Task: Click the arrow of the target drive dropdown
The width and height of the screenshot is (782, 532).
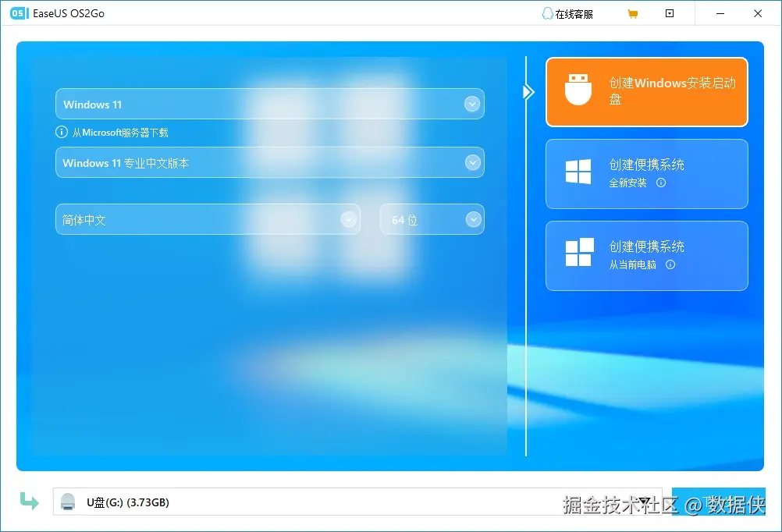Action: click(645, 501)
